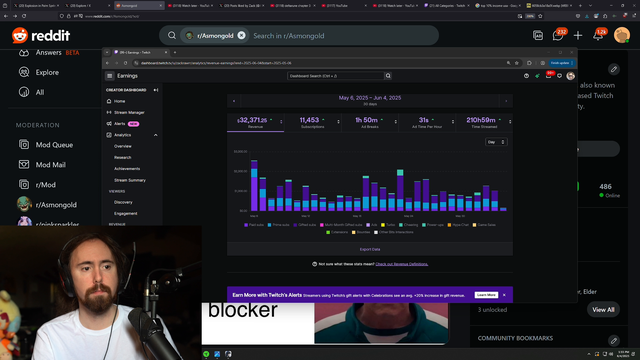Open the Revenue metric dropdown arrows
Viewport: 640px width, 360px height.
tap(281, 122)
